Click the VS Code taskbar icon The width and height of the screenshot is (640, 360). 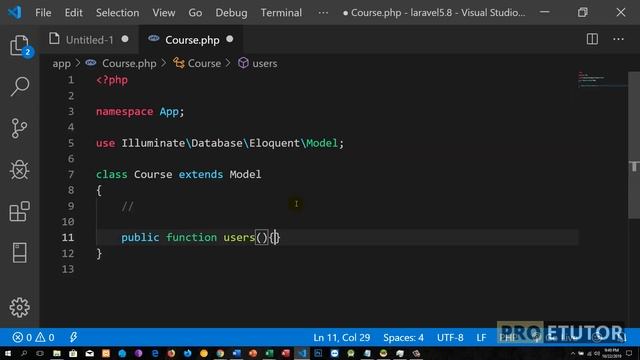302,353
